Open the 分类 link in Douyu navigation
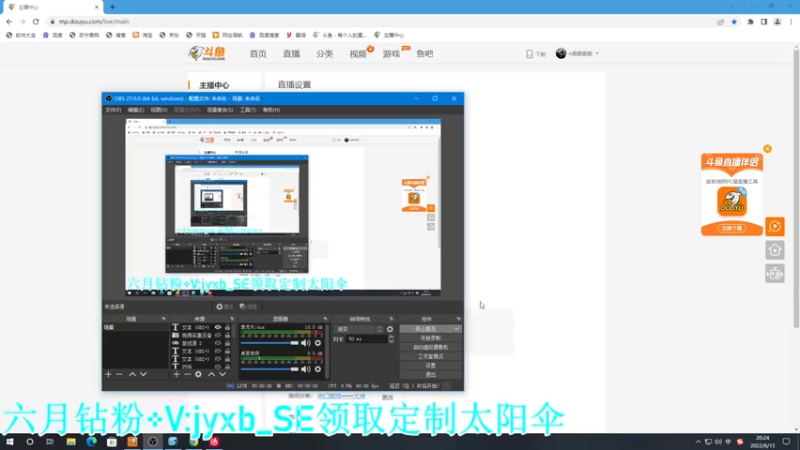The height and width of the screenshot is (450, 800). click(324, 54)
